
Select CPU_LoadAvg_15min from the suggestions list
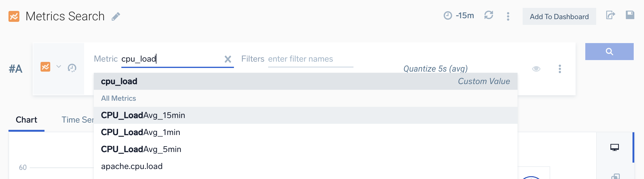[143, 115]
